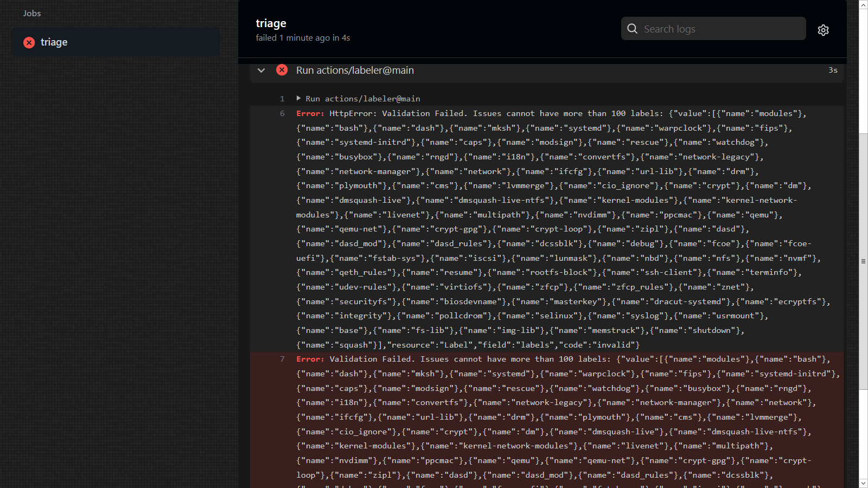
Task: Click the magnifier icon in Search logs
Action: tap(633, 29)
